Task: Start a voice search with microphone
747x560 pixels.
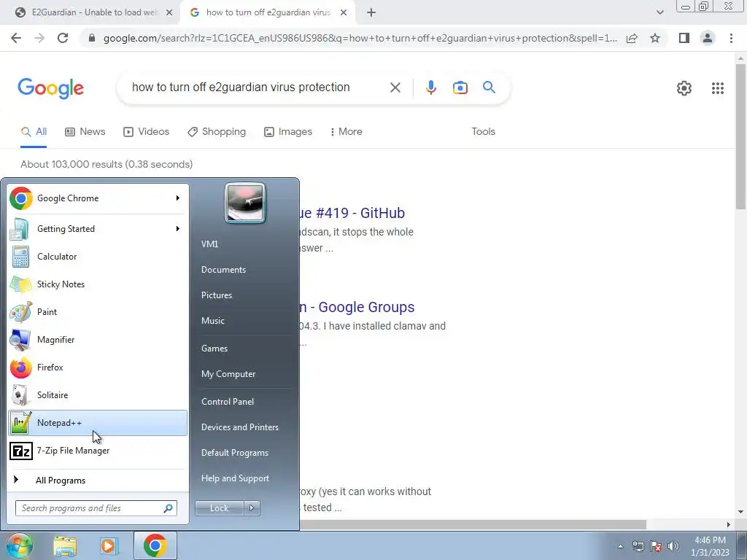Action: 430,87
